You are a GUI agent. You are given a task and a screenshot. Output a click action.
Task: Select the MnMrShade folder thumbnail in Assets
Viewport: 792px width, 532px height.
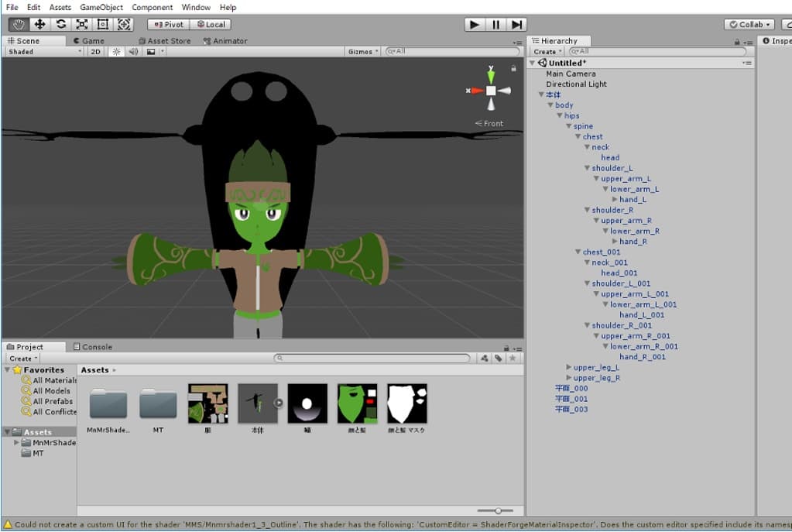pos(108,403)
